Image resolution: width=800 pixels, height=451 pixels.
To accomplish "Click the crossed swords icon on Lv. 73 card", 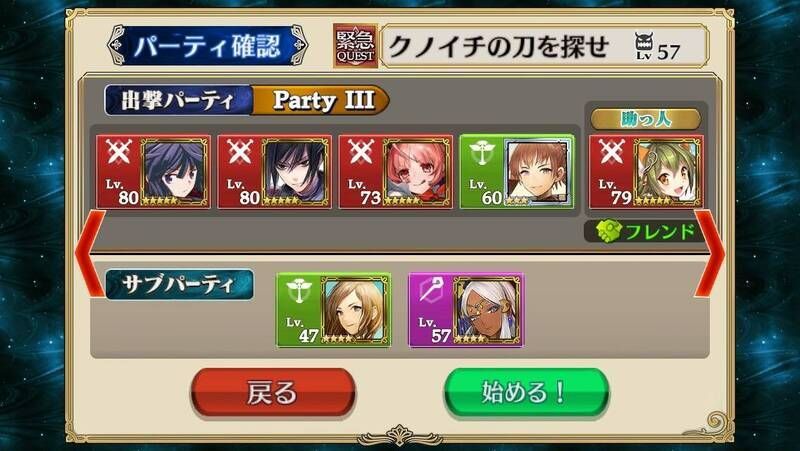I will point(361,152).
